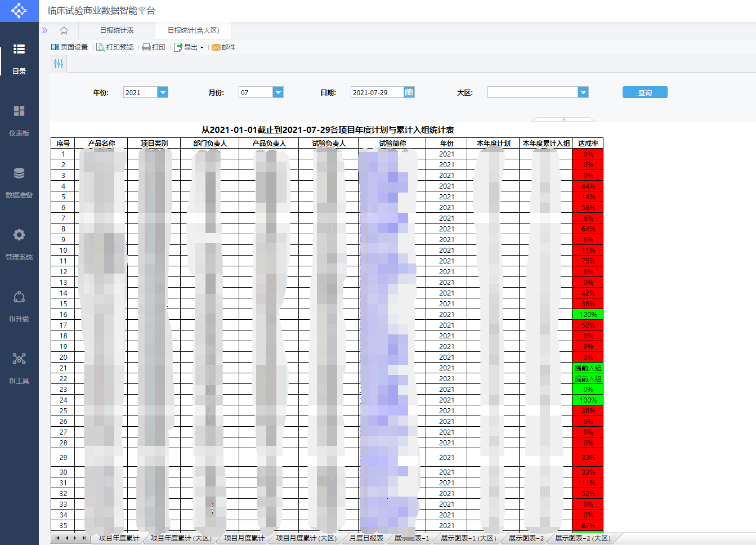Send report via 邮件 button
The height and width of the screenshot is (545, 756).
point(223,47)
